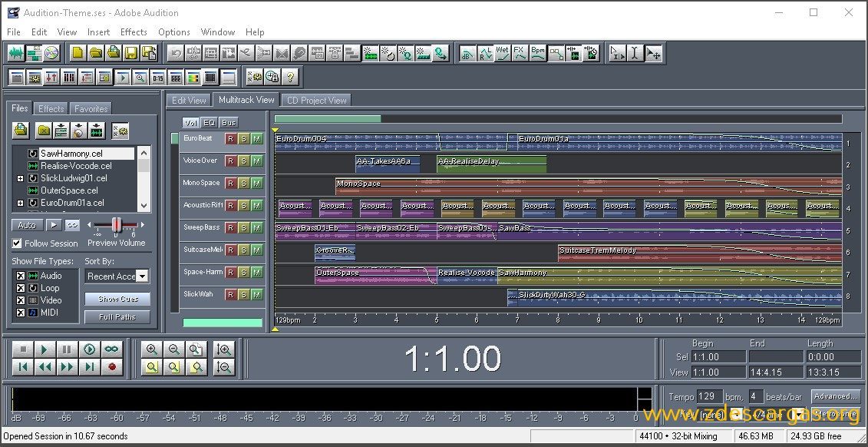Click the Full Paths button
The height and width of the screenshot is (447, 868).
(x=117, y=317)
